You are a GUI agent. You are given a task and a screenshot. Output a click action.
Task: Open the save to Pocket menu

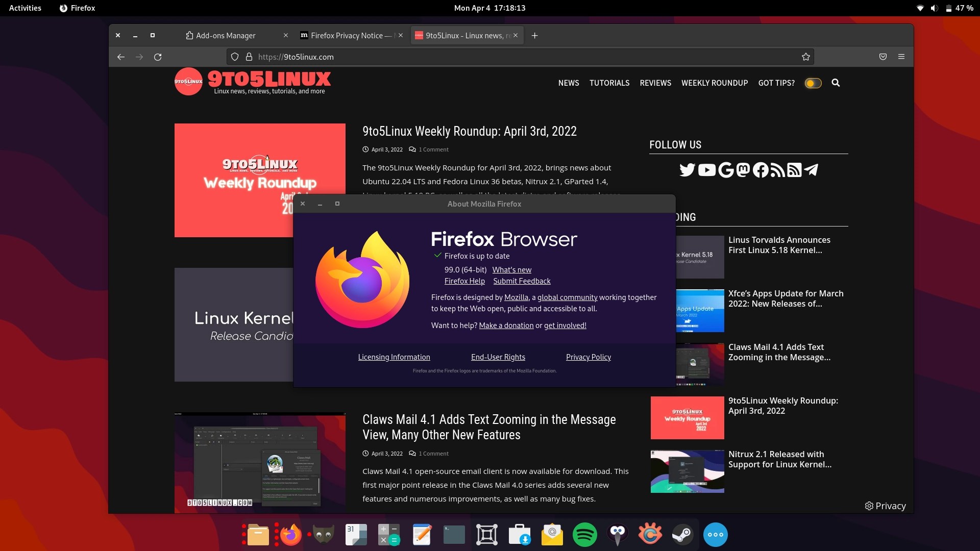tap(883, 57)
